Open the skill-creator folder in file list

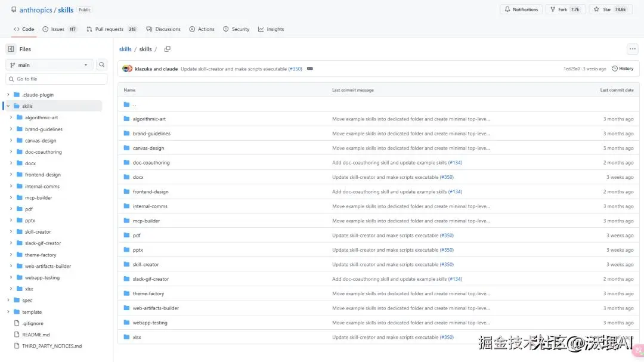coord(145,264)
